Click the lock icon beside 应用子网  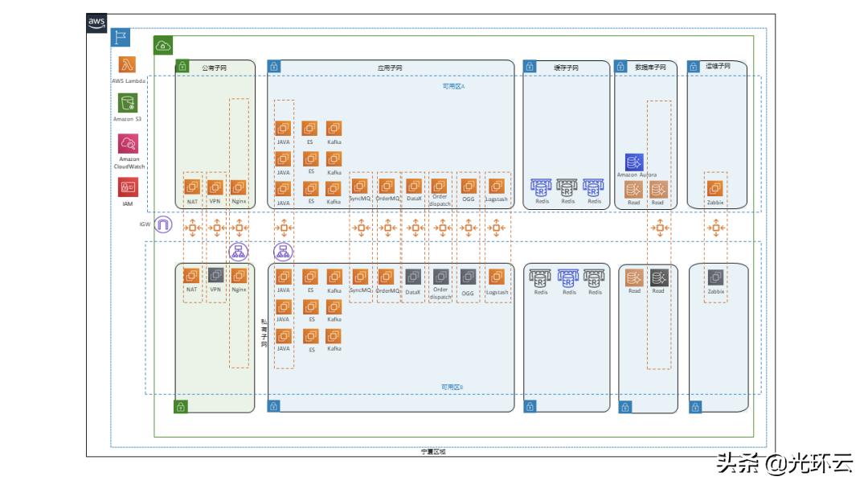274,67
